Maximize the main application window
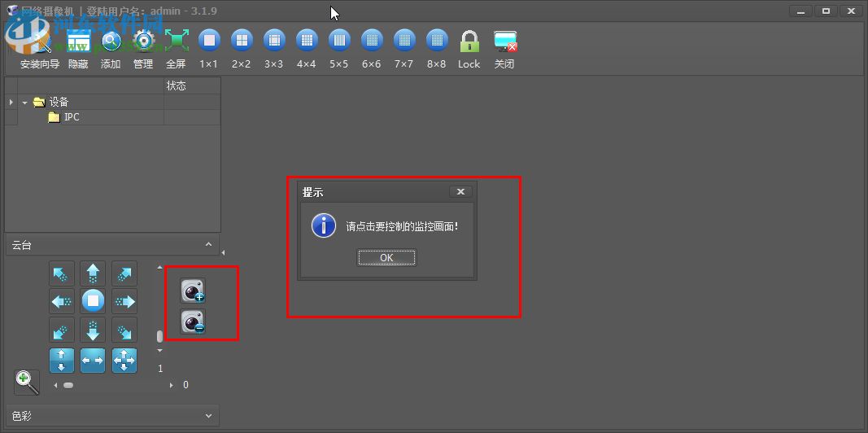Viewport: 868px width, 433px height. [826, 11]
